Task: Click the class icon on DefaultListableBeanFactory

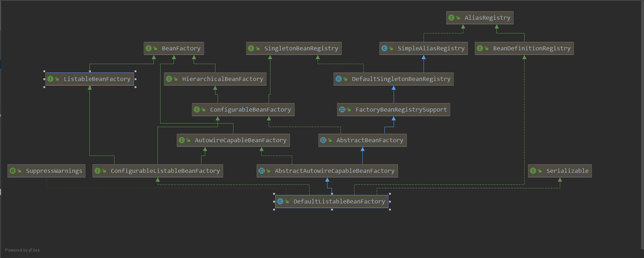Action: [280, 201]
